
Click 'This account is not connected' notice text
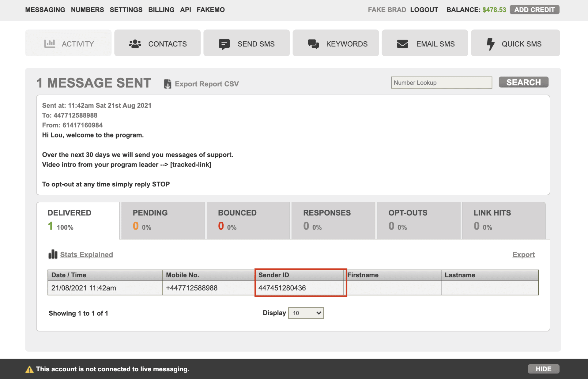[x=113, y=369]
